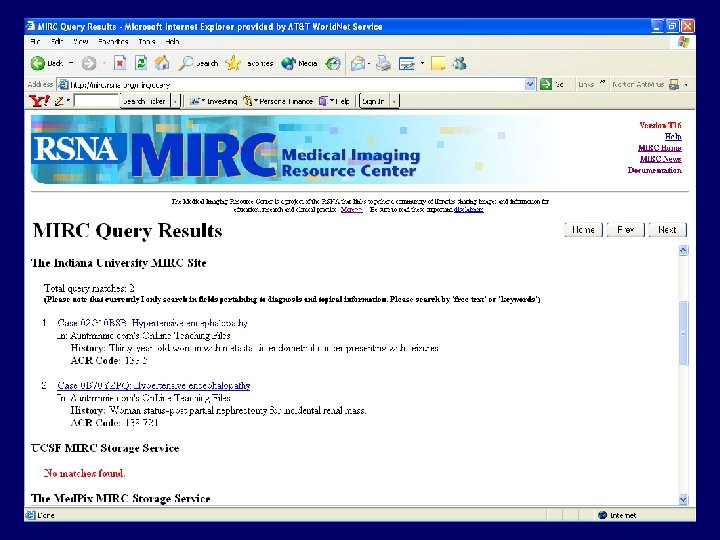Click the Windows flag logo
The width and height of the screenshot is (720, 540).
pos(683,42)
